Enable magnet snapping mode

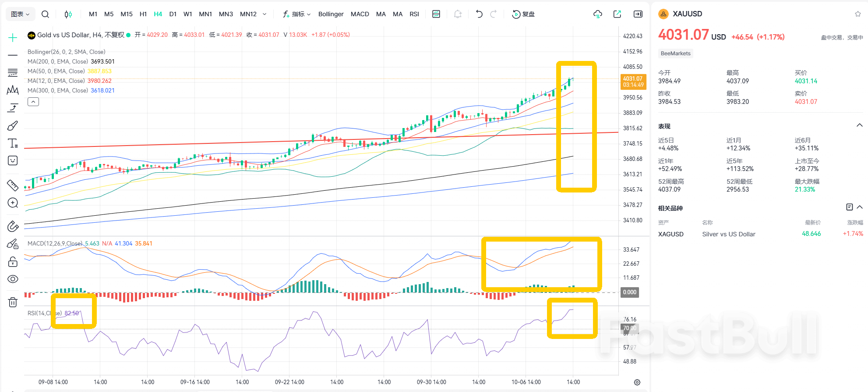click(x=13, y=226)
